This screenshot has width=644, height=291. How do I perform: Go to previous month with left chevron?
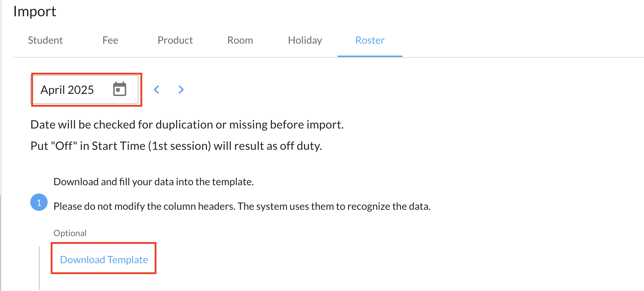tap(156, 90)
